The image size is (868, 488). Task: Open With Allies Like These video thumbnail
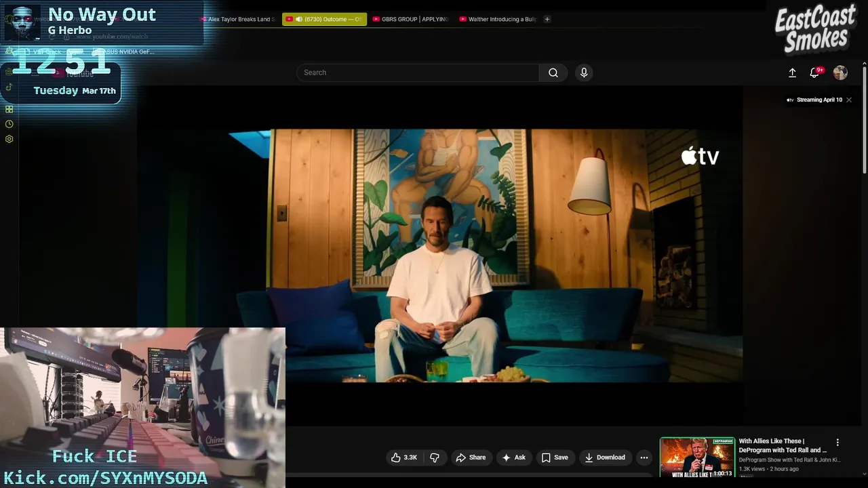coord(697,457)
